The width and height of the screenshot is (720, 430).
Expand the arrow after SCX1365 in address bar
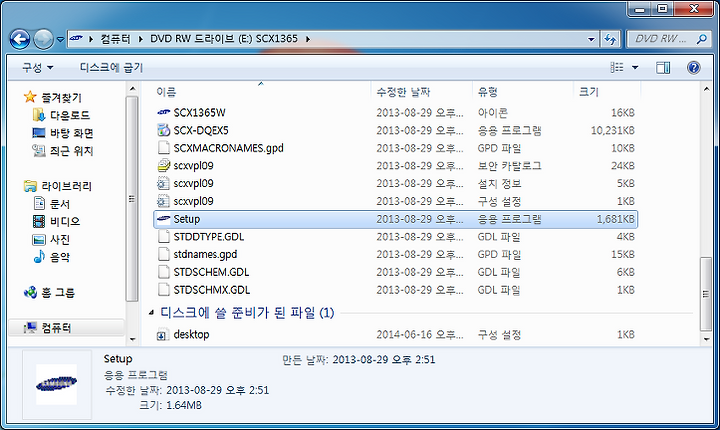(x=308, y=40)
